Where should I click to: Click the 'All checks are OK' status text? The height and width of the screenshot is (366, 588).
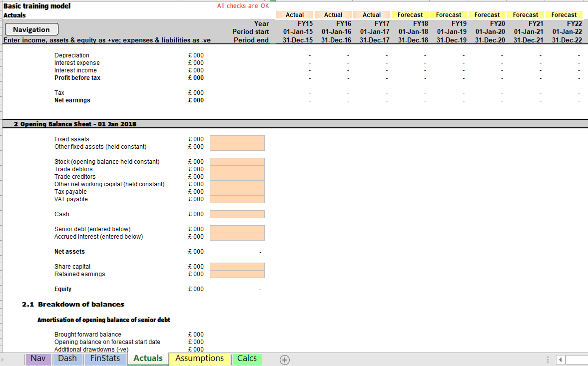[243, 5]
